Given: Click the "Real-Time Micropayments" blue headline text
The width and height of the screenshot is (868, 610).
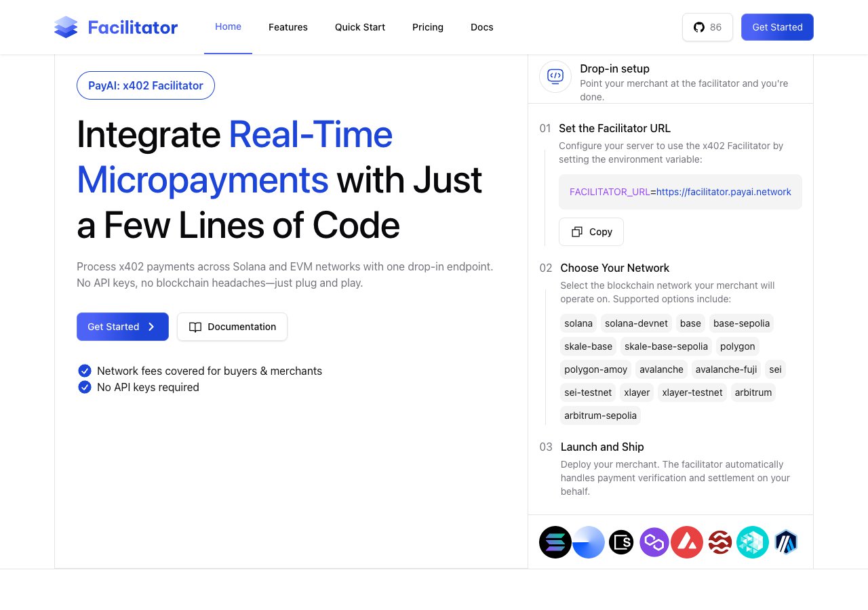Looking at the screenshot, I should 235,157.
